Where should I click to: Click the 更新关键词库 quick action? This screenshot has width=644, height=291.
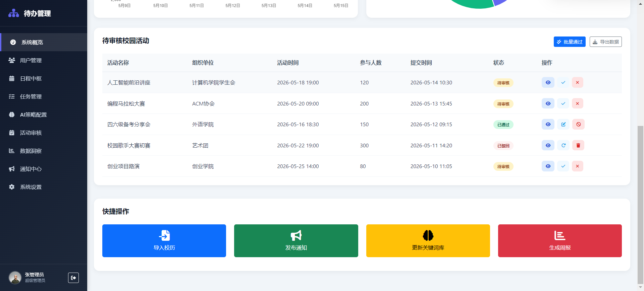click(x=428, y=241)
